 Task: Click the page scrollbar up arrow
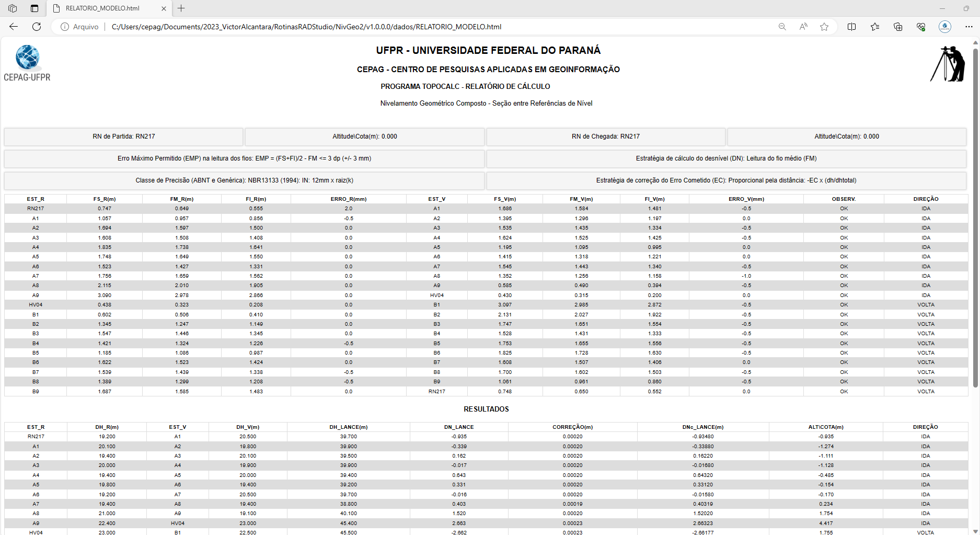tap(975, 42)
